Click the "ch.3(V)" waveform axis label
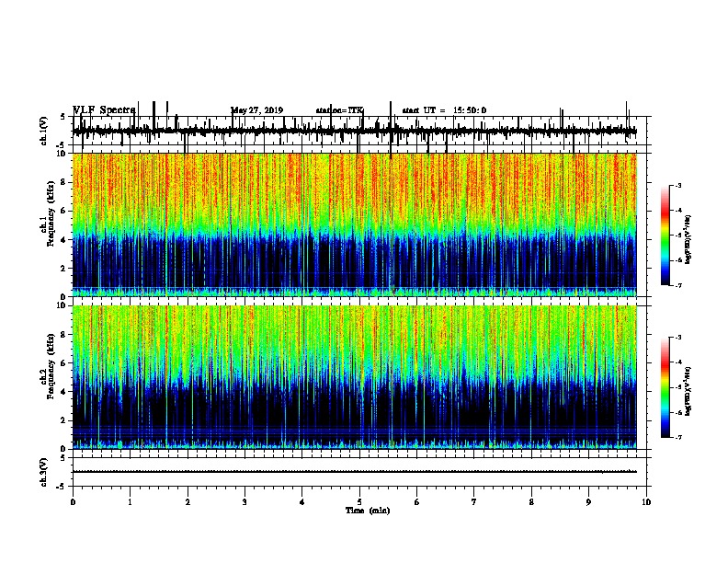 point(44,472)
